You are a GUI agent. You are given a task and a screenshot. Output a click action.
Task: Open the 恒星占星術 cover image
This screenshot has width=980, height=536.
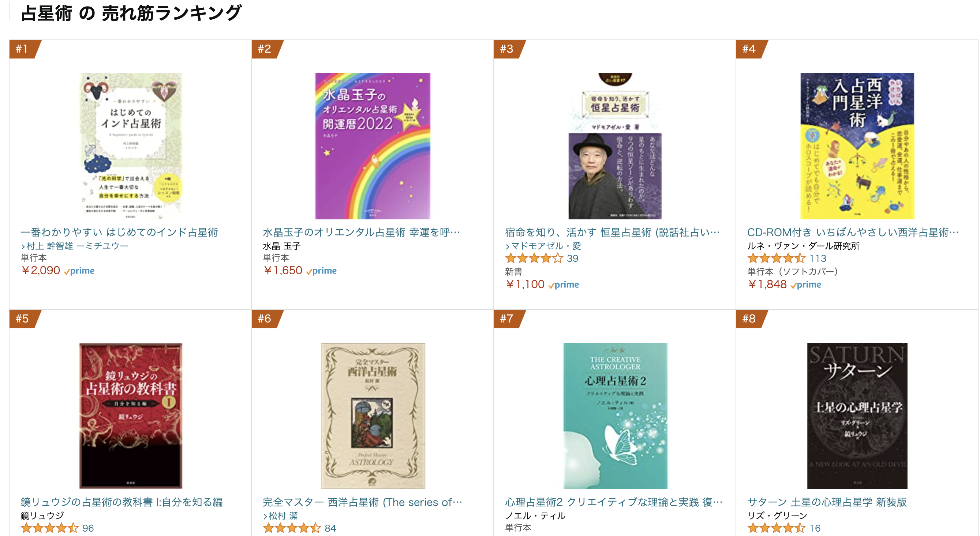point(615,146)
